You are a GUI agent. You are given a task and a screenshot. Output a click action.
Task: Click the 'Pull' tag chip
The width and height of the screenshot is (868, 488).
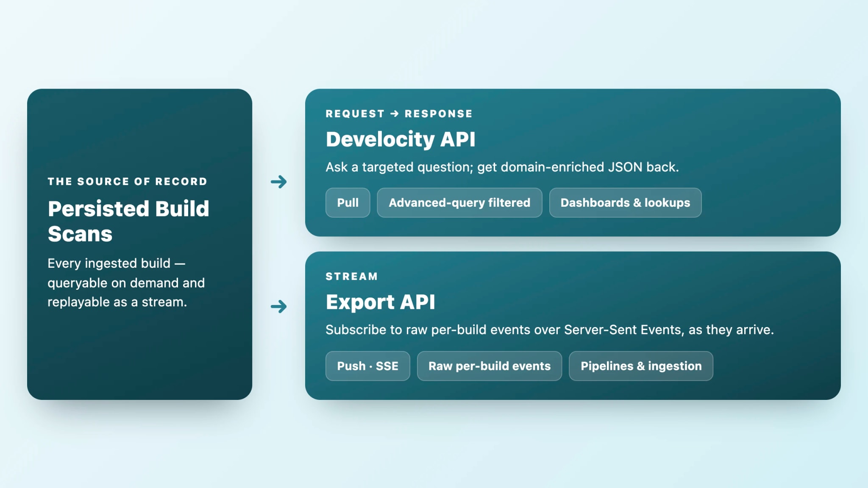point(348,202)
